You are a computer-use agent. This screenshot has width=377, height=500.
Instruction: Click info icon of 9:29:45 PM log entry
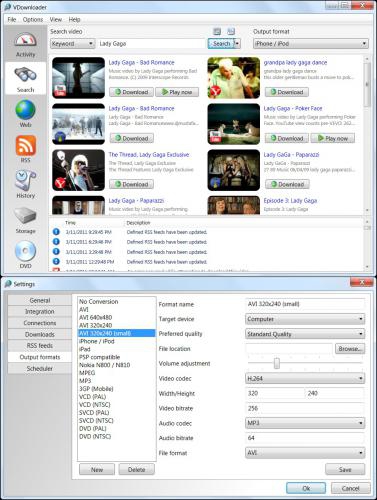point(56,232)
